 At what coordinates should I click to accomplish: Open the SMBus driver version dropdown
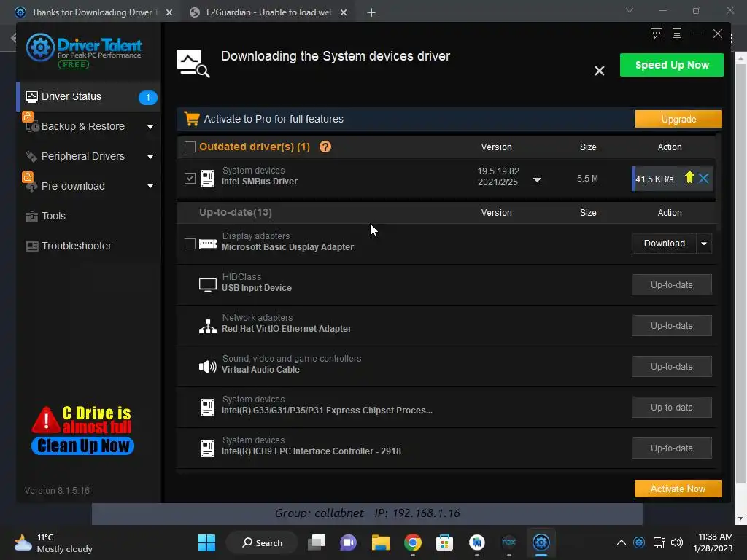click(537, 180)
